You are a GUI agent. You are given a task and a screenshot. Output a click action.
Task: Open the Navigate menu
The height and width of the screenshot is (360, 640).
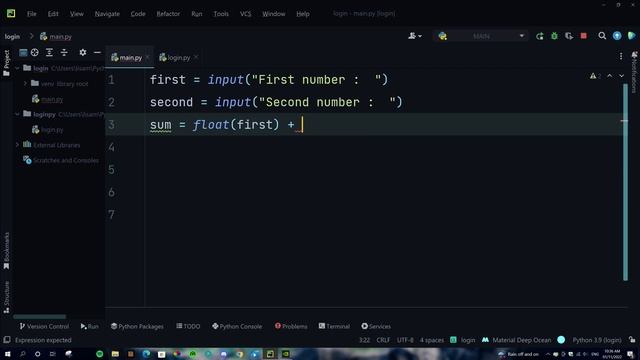(107, 14)
